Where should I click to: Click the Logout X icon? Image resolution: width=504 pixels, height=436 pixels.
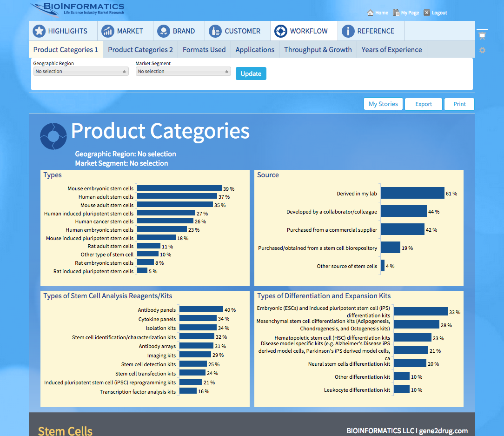point(427,13)
